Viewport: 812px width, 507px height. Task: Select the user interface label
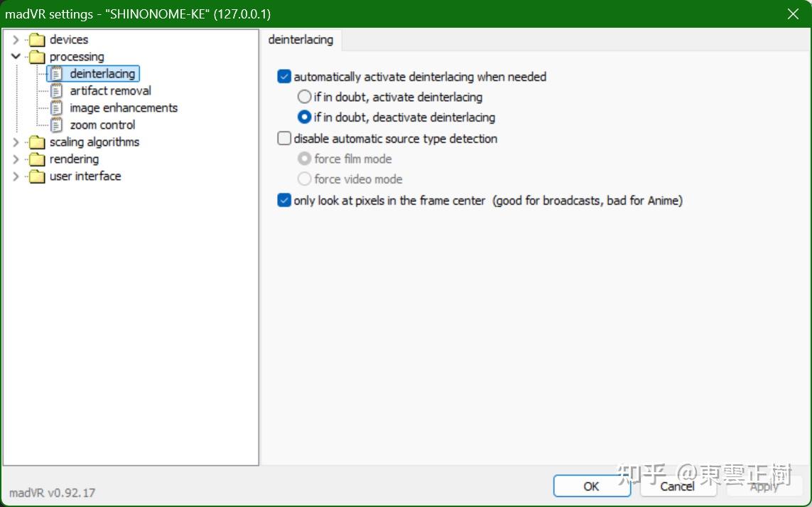85,176
